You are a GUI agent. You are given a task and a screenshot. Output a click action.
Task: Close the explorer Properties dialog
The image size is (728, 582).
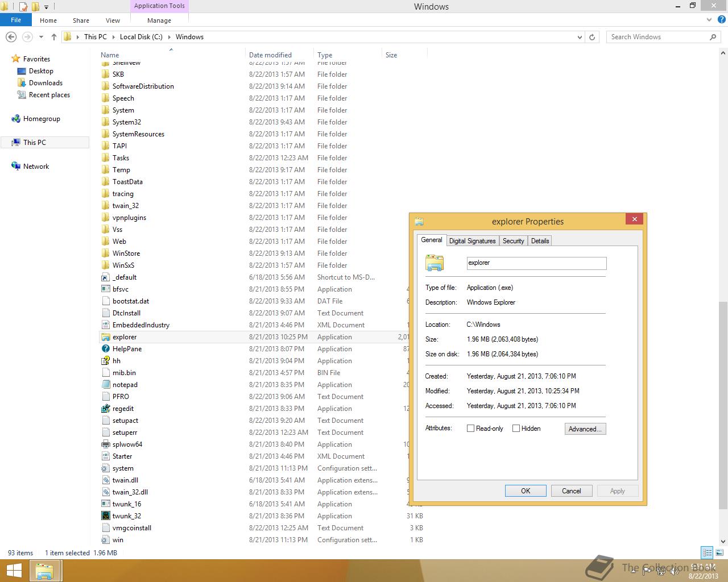(x=635, y=219)
